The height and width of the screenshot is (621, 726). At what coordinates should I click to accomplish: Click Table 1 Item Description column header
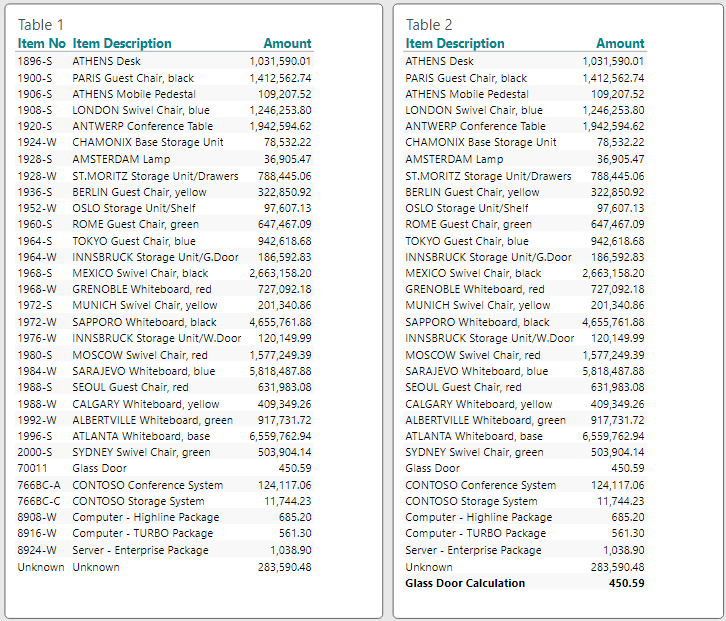pos(122,44)
